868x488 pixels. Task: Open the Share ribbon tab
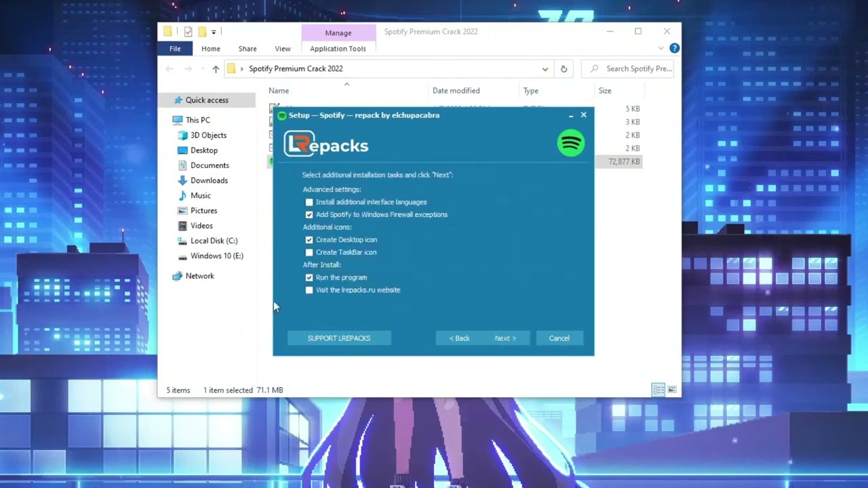coord(248,49)
